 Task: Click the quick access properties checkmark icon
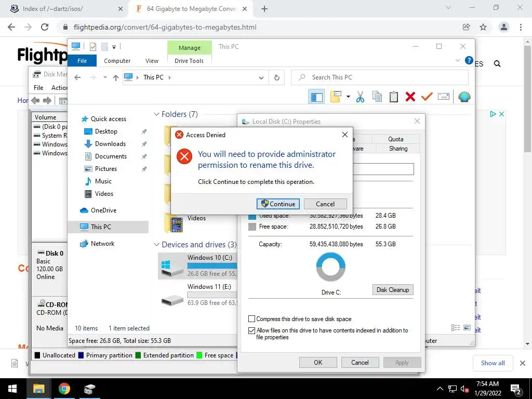tap(92, 47)
